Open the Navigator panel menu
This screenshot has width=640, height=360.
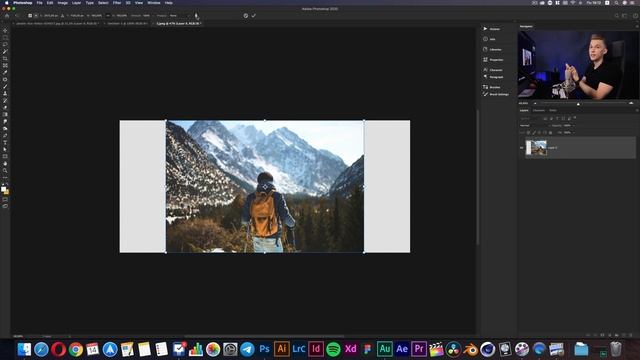[x=637, y=26]
